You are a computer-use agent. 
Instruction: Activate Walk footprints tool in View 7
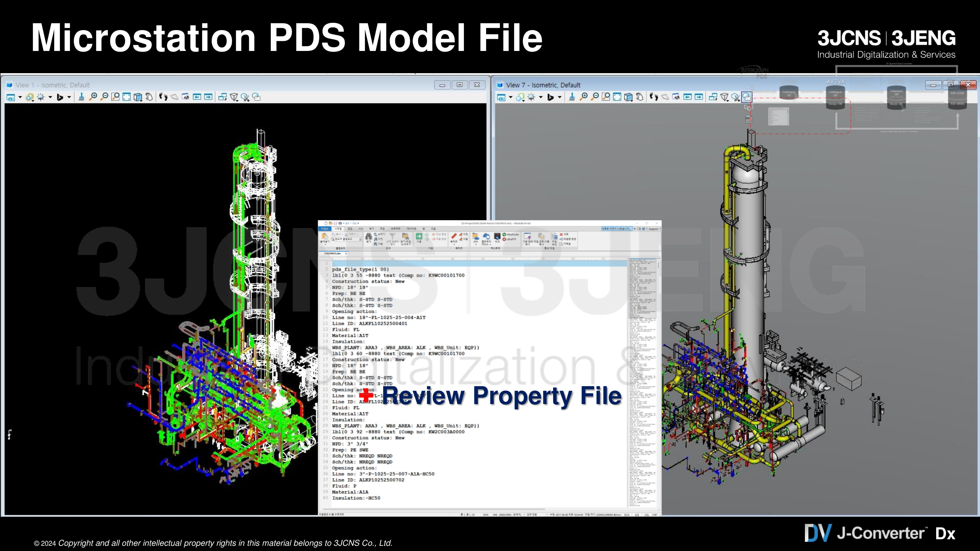point(654,97)
